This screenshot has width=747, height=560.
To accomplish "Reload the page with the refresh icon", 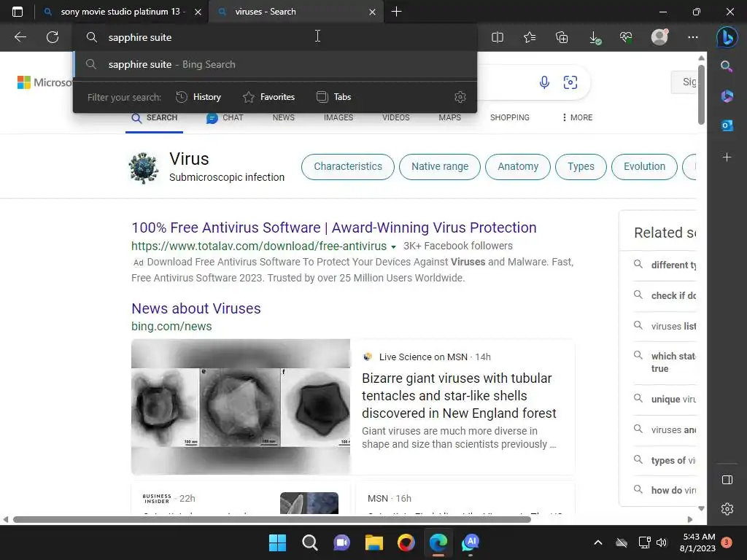I will tap(53, 37).
